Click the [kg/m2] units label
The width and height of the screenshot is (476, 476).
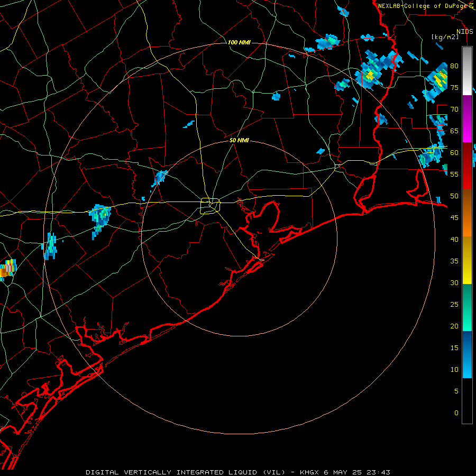445,37
